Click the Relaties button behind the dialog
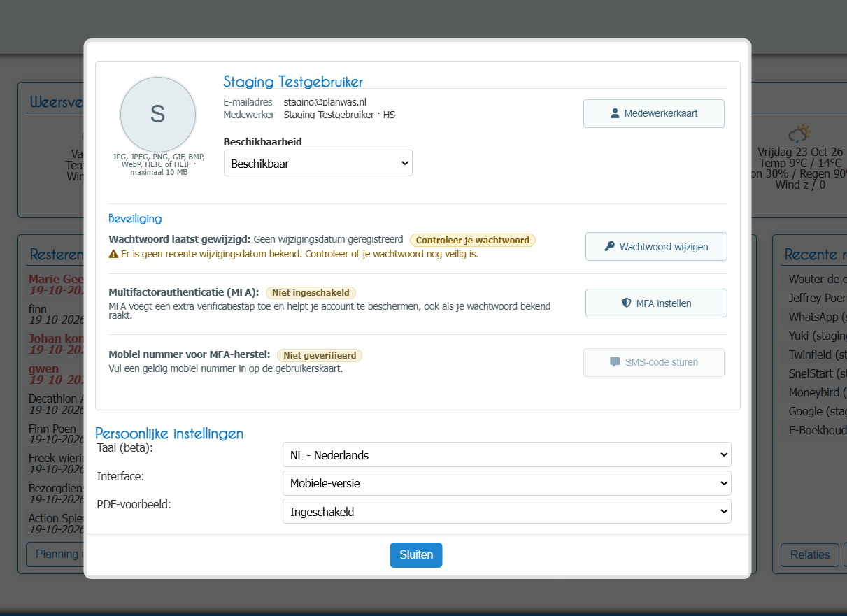 (x=810, y=554)
